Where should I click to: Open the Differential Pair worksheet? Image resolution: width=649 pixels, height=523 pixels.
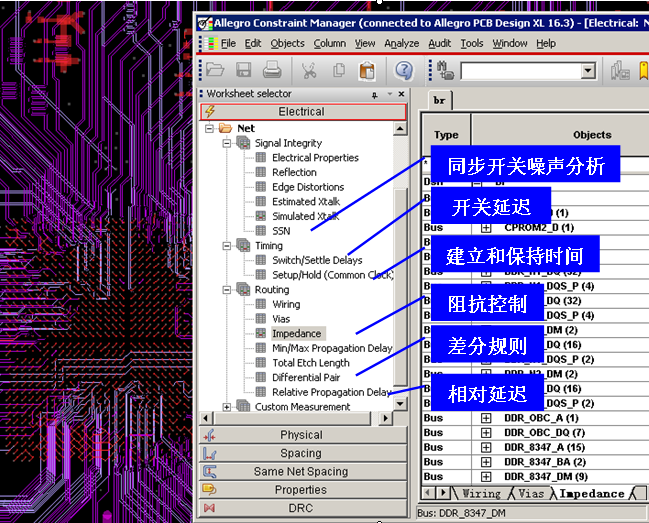[x=306, y=377]
